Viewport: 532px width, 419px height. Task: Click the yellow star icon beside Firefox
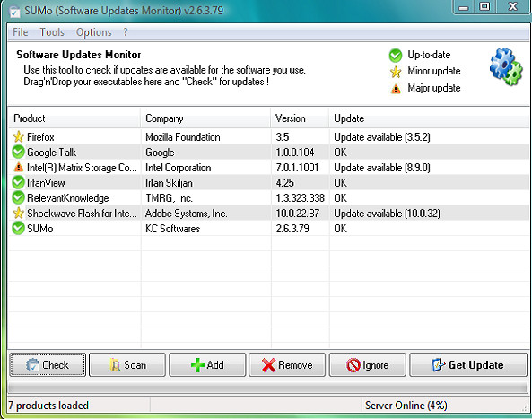pos(18,136)
